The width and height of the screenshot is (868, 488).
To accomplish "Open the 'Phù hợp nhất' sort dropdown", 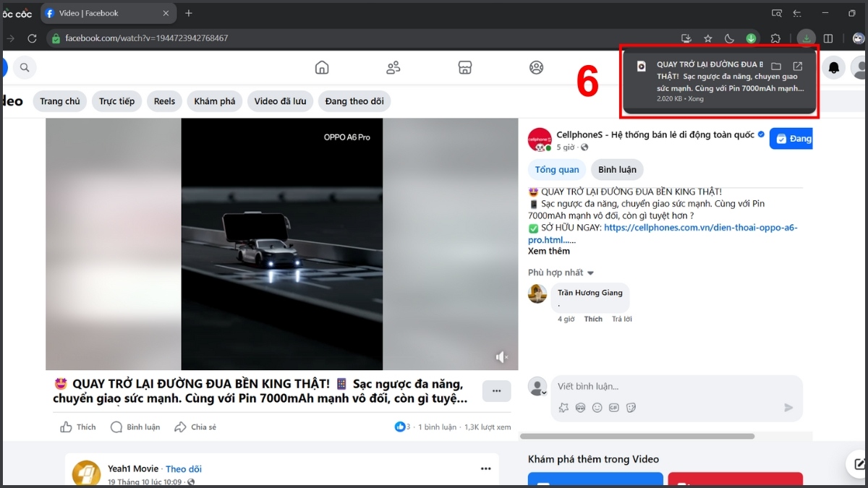I will point(561,273).
